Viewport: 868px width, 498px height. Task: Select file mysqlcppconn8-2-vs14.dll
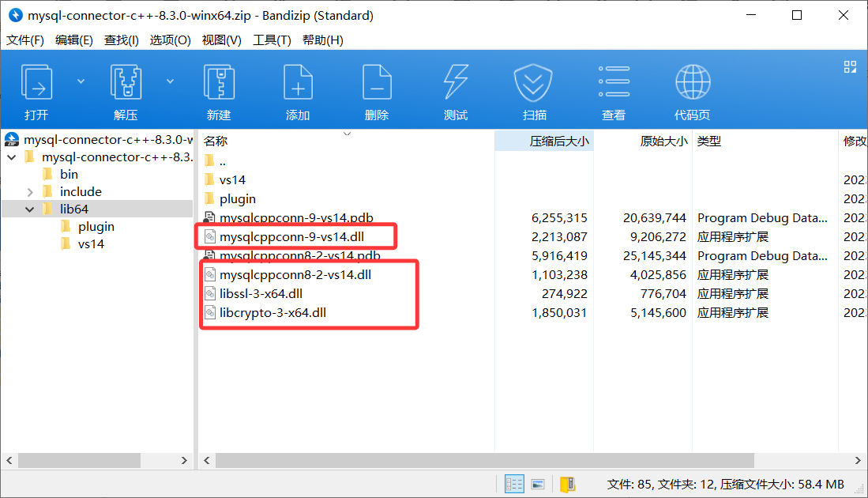[295, 275]
